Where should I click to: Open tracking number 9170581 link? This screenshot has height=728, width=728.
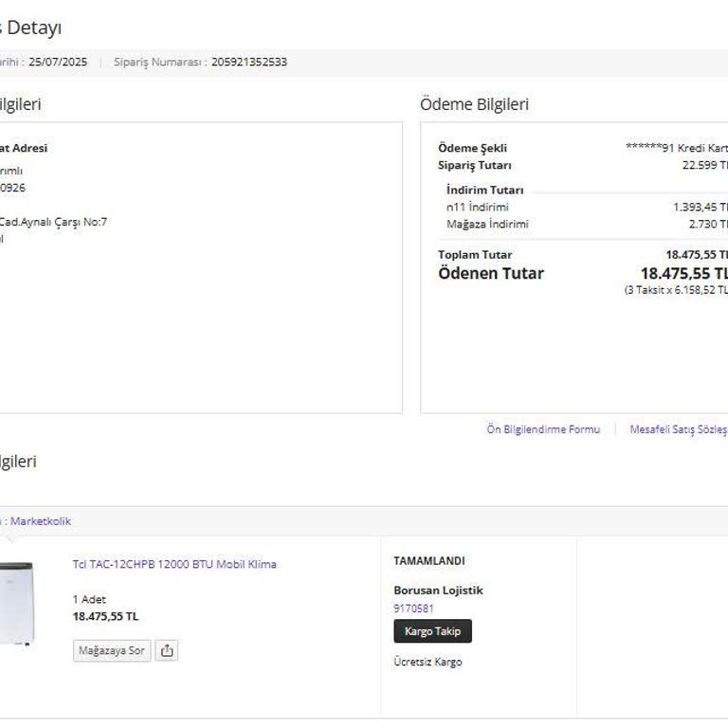413,609
